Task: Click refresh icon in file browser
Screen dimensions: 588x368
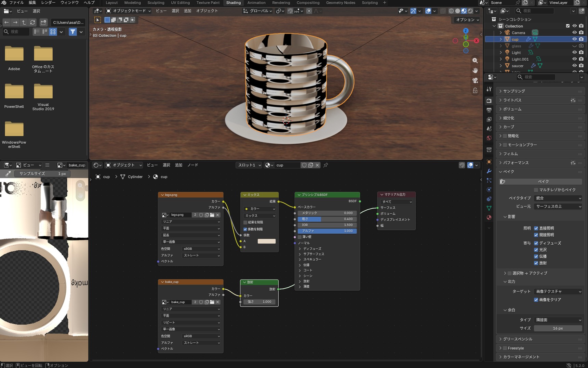Action: coord(32,23)
